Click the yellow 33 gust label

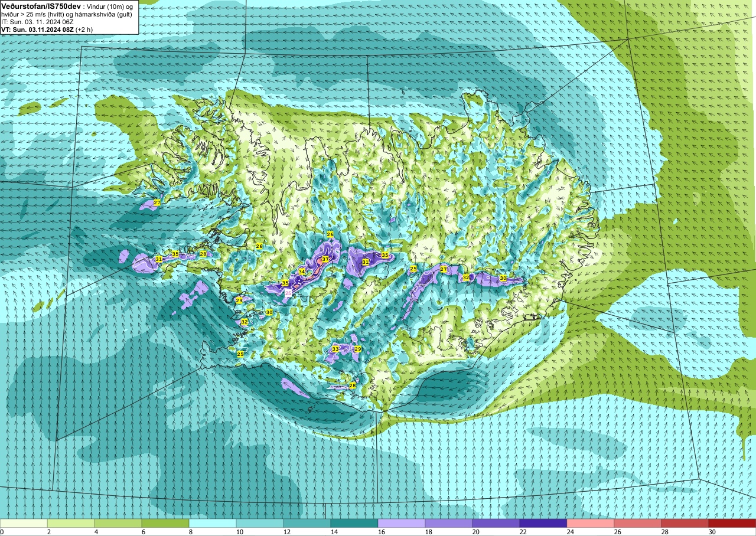point(335,349)
